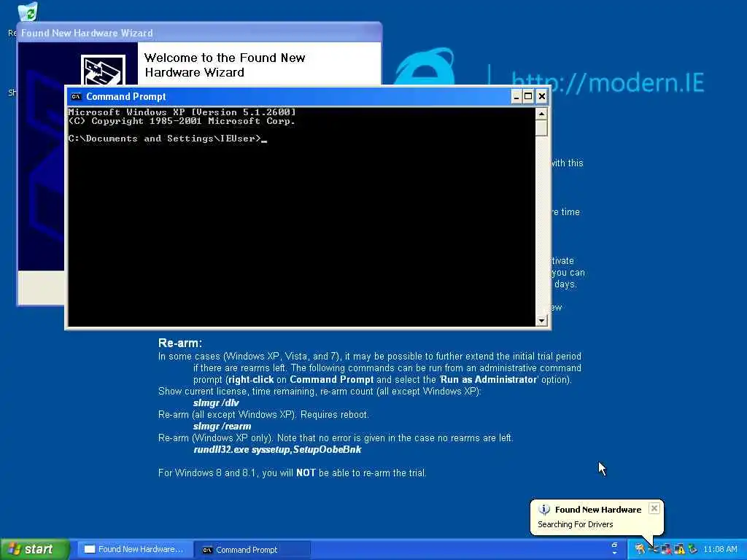Click the Command Prompt scroll down arrow
The width and height of the screenshot is (747, 560).
[541, 321]
